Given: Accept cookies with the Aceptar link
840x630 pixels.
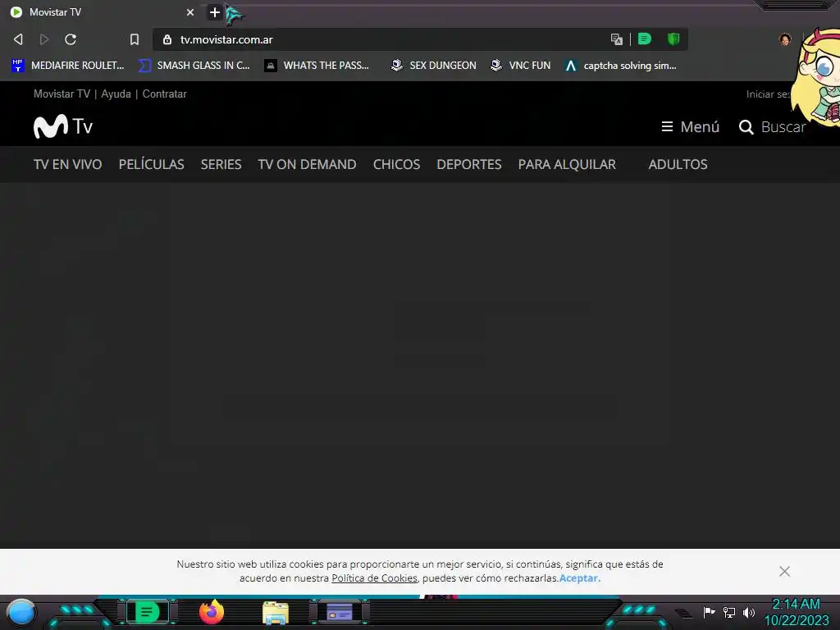Looking at the screenshot, I should pyautogui.click(x=578, y=578).
